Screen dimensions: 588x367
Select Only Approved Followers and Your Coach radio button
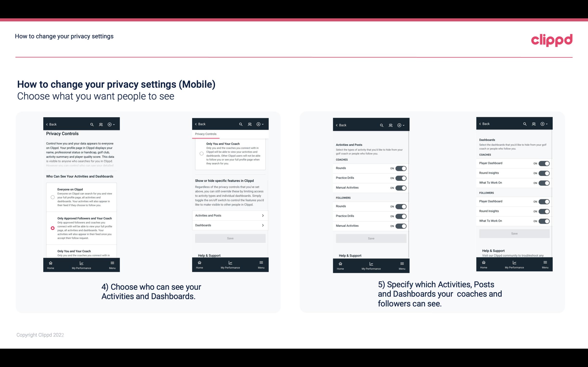pos(52,228)
